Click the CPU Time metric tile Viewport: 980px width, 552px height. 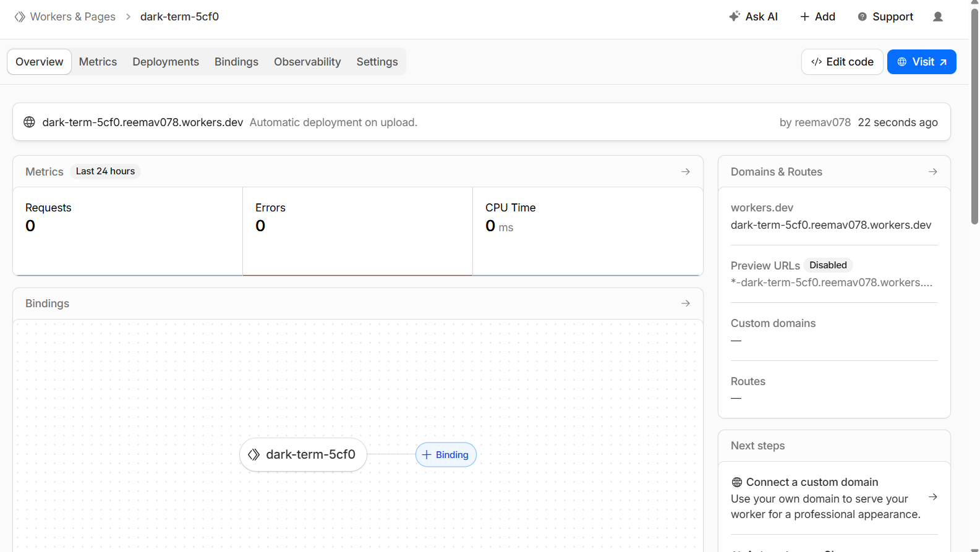pos(587,231)
